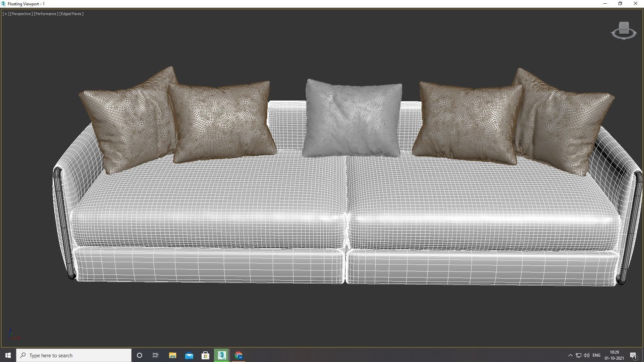The height and width of the screenshot is (362, 644).
Task: Click the Windows Start button
Action: click(x=8, y=355)
